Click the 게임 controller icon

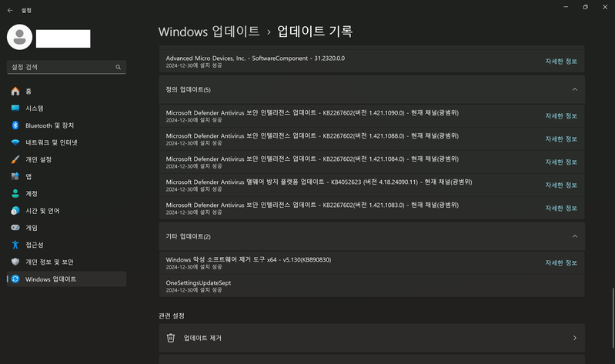point(15,228)
